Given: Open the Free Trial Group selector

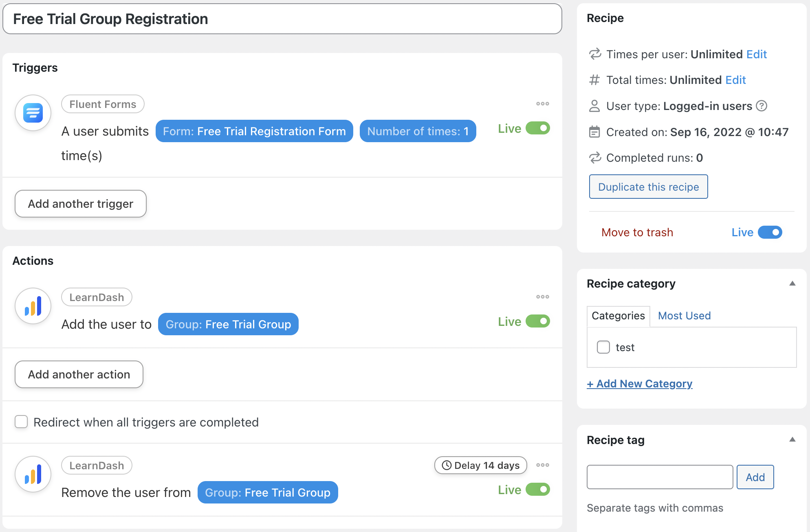Looking at the screenshot, I should [x=228, y=324].
